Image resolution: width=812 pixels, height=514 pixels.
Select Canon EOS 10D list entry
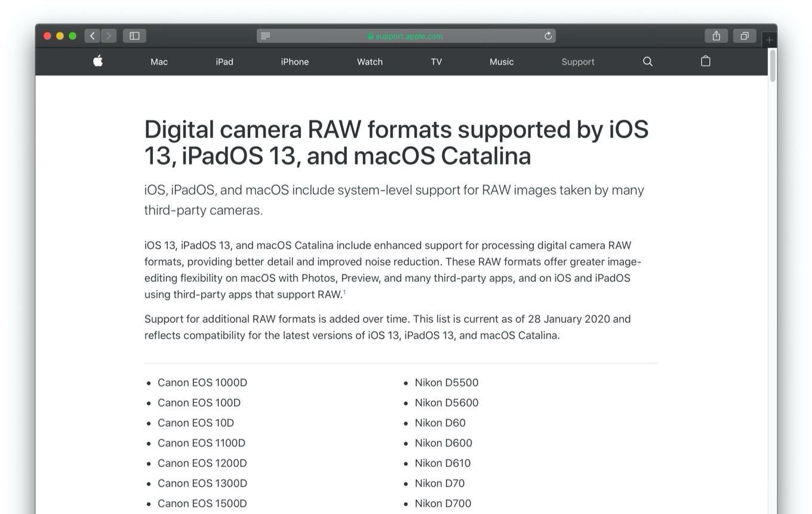(x=196, y=423)
